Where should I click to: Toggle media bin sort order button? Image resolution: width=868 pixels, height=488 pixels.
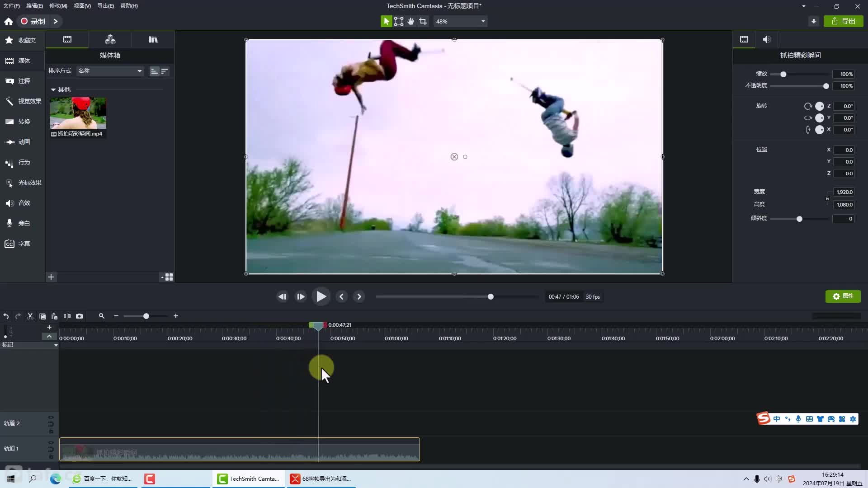165,71
